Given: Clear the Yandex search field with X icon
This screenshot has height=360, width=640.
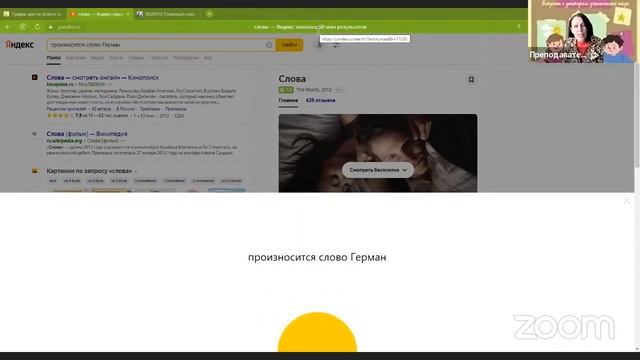Looking at the screenshot, I should [269, 45].
